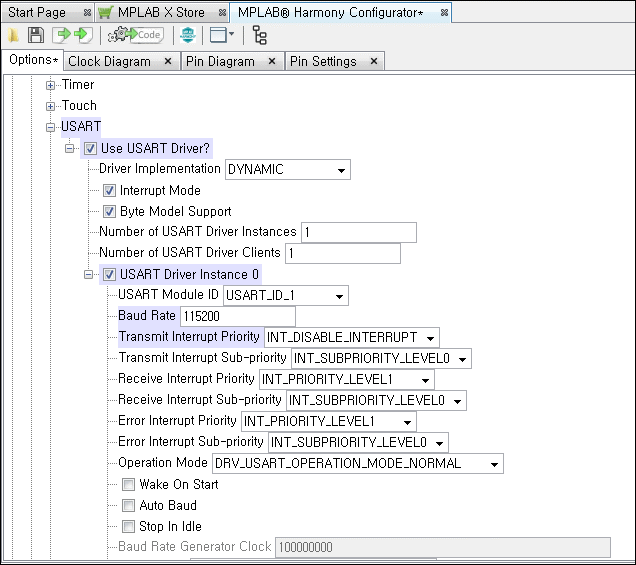This screenshot has height=565, width=636.
Task: Select the Timer tree label
Action: [x=78, y=84]
